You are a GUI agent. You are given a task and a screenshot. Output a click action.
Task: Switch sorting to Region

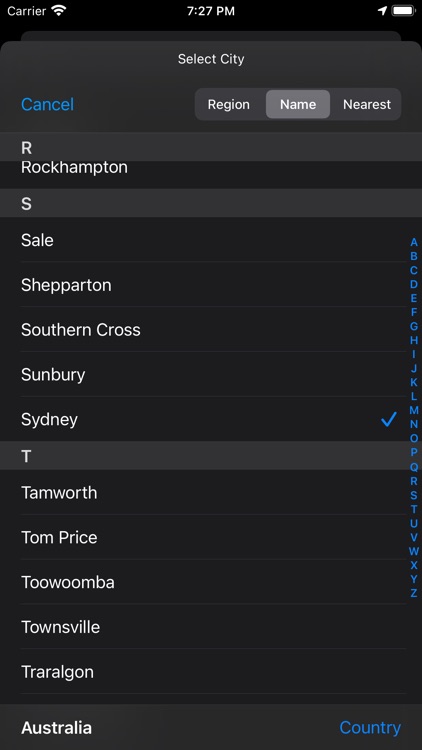click(229, 104)
